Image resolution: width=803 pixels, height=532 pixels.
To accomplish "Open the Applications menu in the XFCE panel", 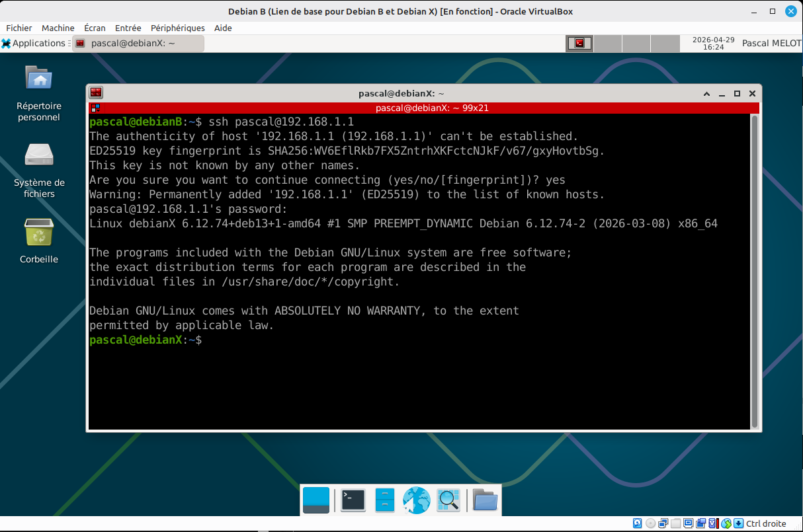I will point(34,43).
